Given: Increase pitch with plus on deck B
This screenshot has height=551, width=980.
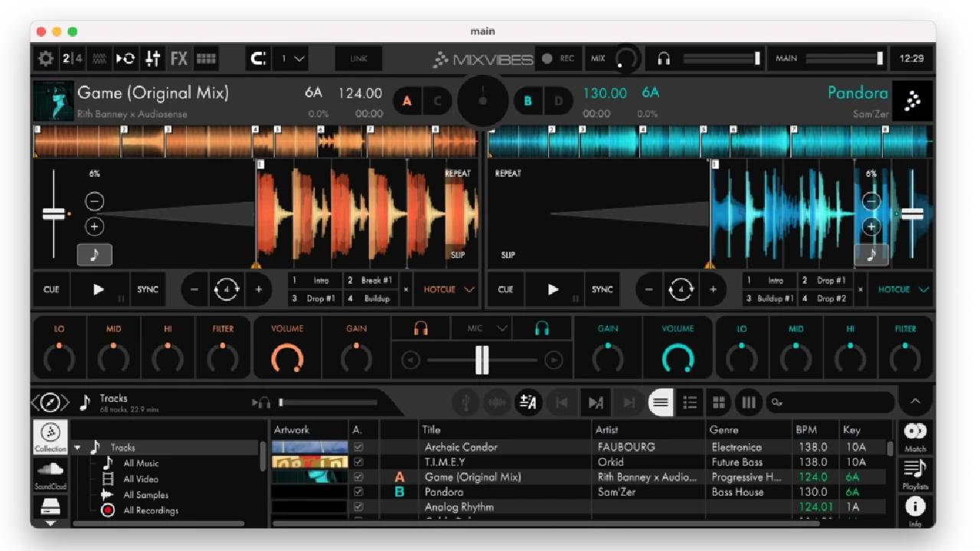Looking at the screenshot, I should [871, 227].
